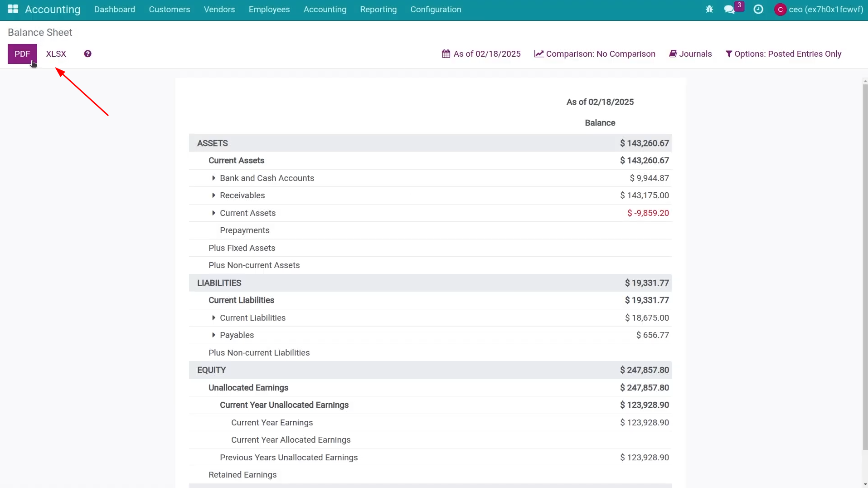Screen dimensions: 868x488
Task: Expand the Receivables row
Action: [213, 195]
